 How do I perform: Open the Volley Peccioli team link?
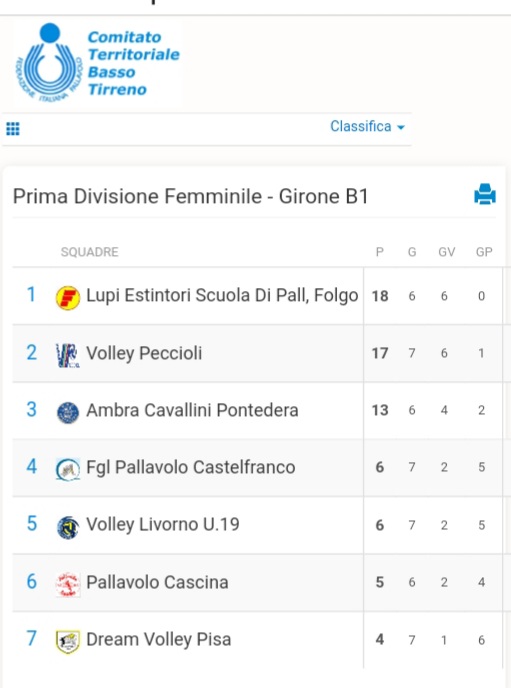144,353
